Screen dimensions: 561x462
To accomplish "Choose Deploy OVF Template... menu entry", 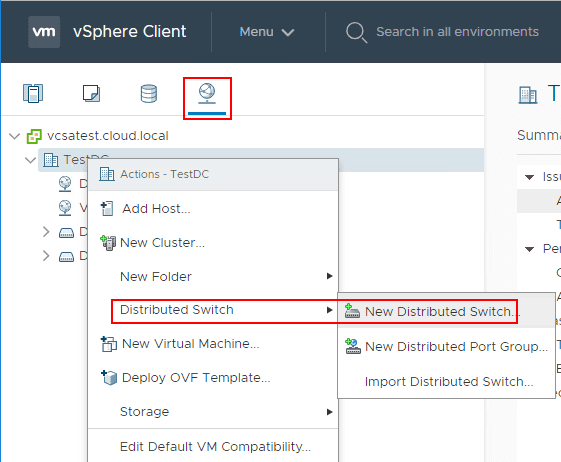I will (x=213, y=378).
